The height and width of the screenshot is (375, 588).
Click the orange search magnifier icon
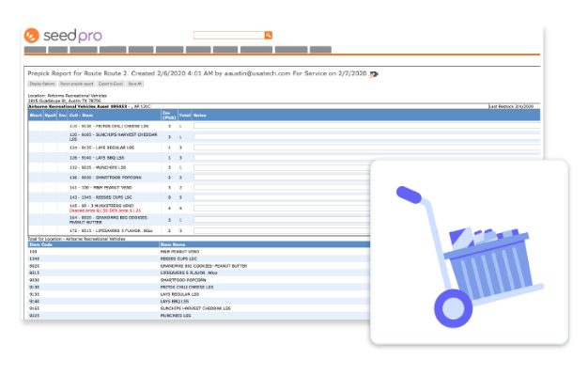pos(268,36)
